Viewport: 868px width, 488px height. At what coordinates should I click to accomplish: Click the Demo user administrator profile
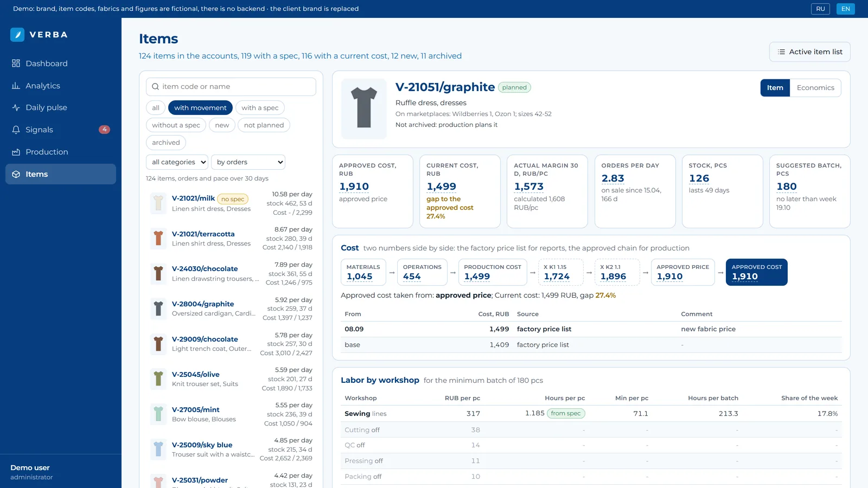61,472
